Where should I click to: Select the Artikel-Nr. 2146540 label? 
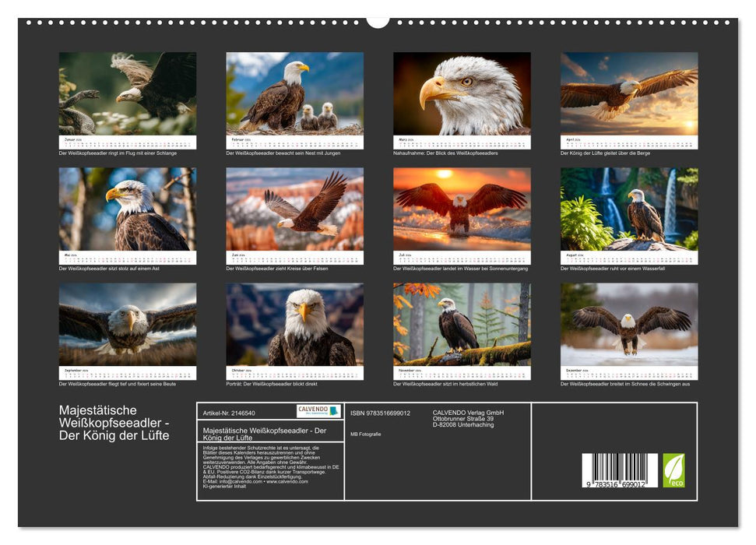pos(228,413)
